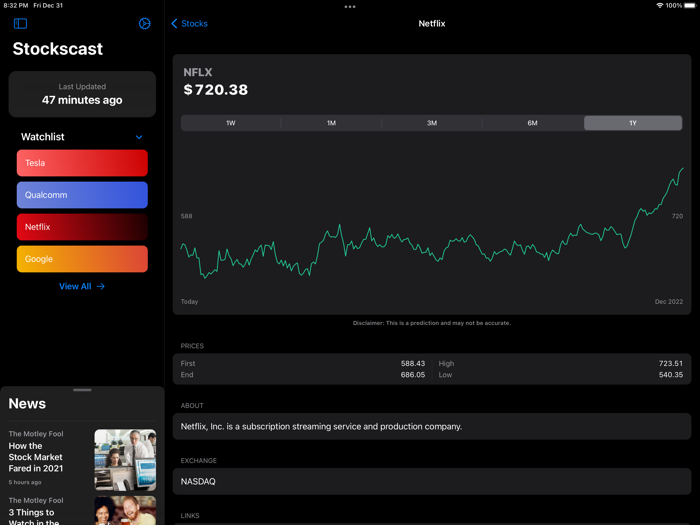Click the High price value 723.51

pyautogui.click(x=671, y=363)
